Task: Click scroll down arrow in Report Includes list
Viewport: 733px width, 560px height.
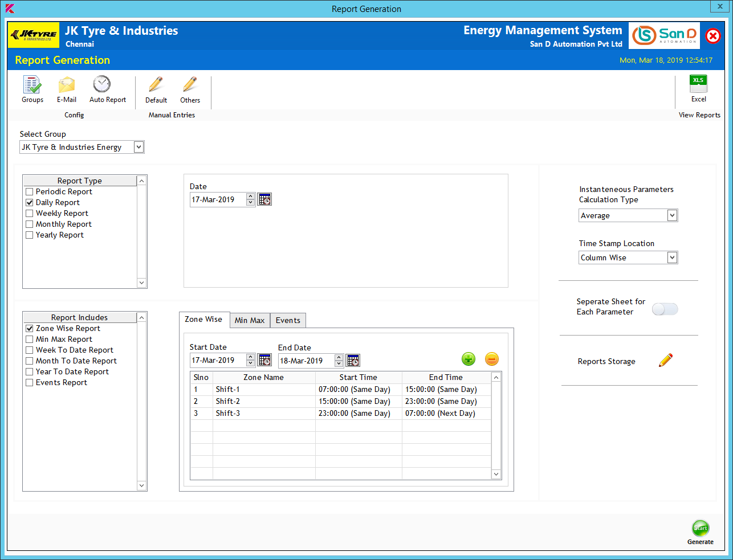Action: [x=142, y=485]
